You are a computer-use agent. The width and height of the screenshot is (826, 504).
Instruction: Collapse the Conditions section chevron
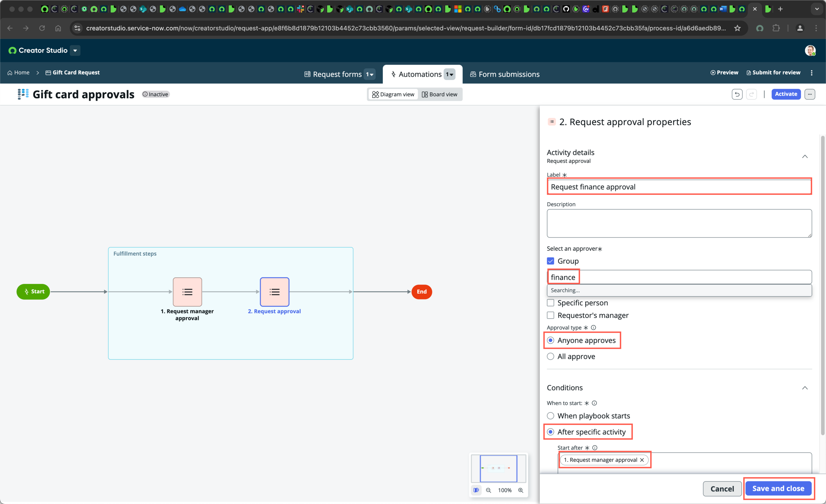click(805, 388)
